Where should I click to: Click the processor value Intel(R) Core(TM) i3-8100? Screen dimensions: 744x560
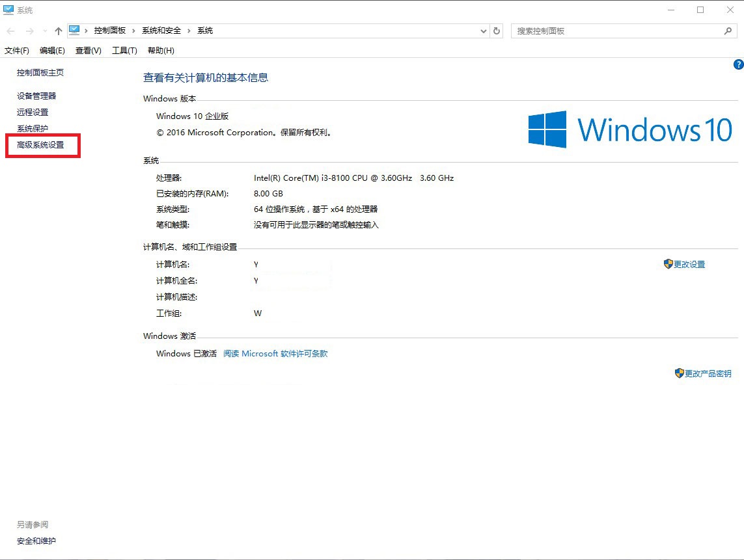tap(353, 178)
